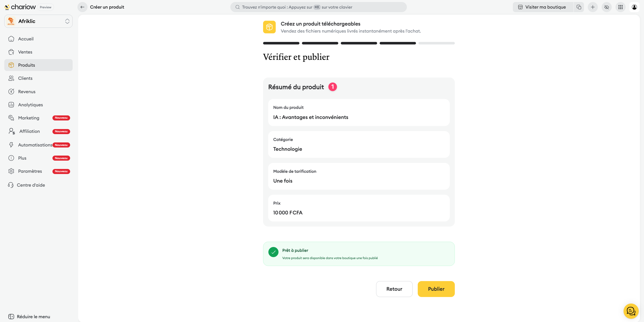
Task: Open Paramètres in the sidebar
Action: pyautogui.click(x=30, y=171)
